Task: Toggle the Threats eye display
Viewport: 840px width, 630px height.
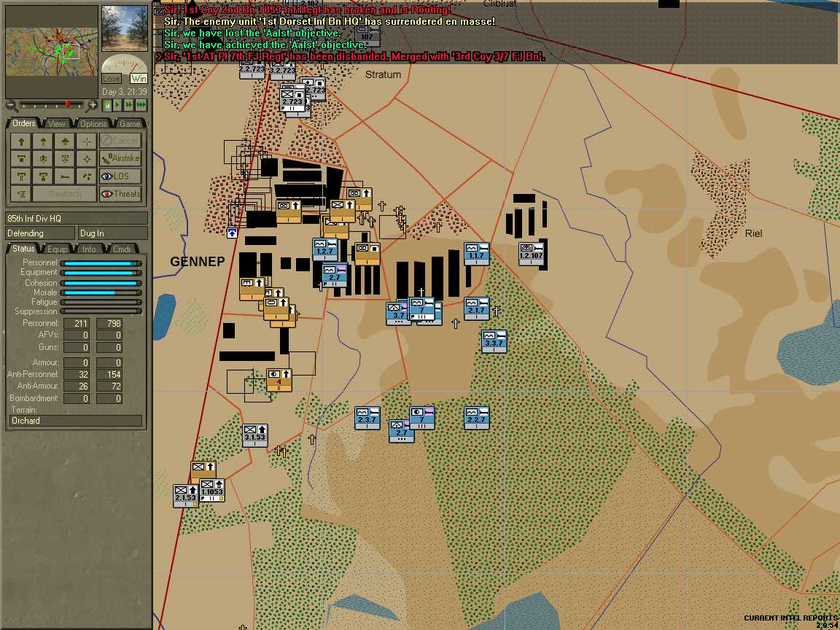Action: [120, 194]
